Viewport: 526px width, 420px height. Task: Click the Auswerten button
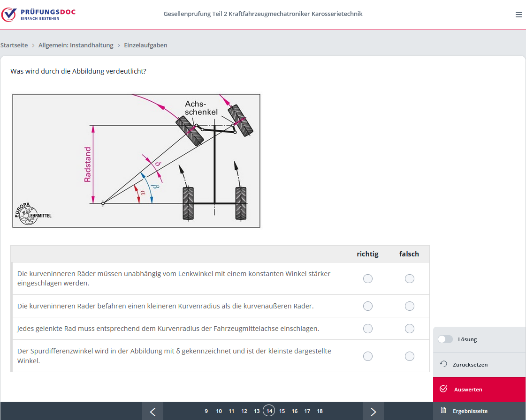tap(479, 389)
